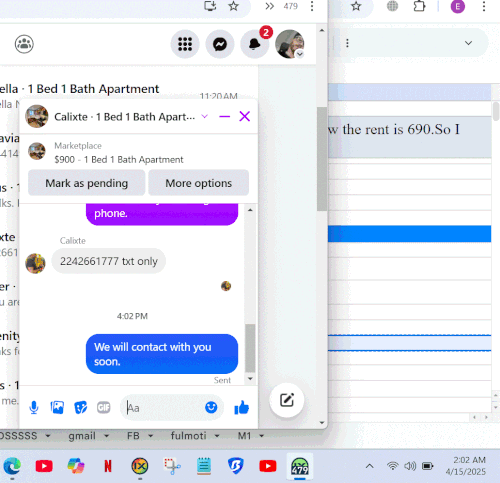Attach a photo with the image icon
The width and height of the screenshot is (500, 483).
coord(57,407)
